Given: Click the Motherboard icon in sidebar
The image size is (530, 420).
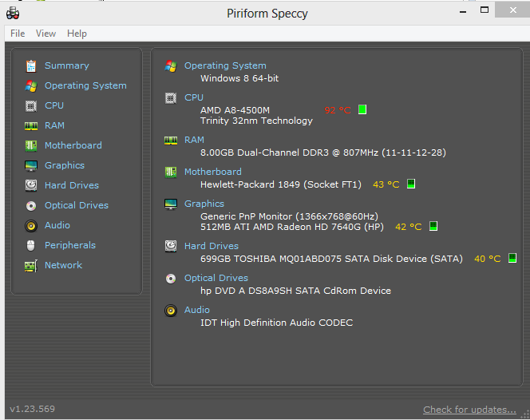Looking at the screenshot, I should coord(31,146).
